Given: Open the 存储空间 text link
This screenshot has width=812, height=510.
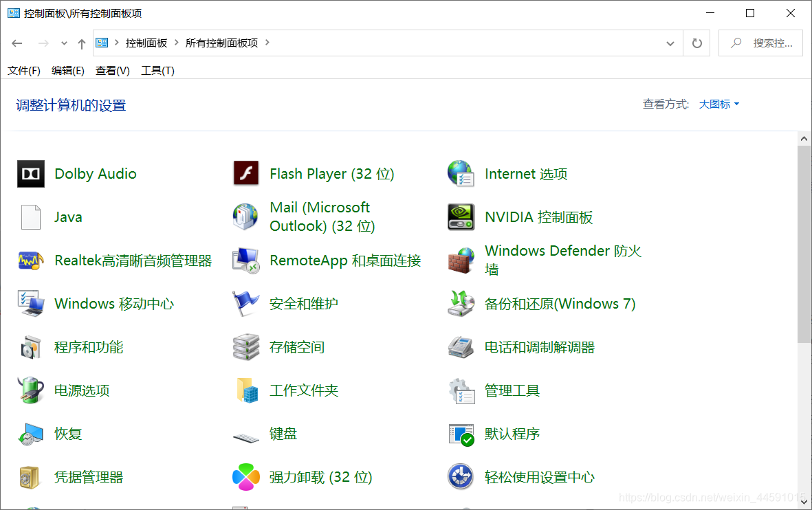Looking at the screenshot, I should (297, 347).
